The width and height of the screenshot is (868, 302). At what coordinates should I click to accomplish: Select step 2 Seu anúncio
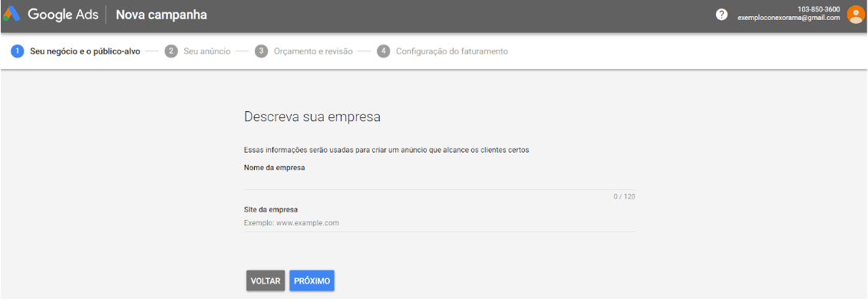(198, 51)
